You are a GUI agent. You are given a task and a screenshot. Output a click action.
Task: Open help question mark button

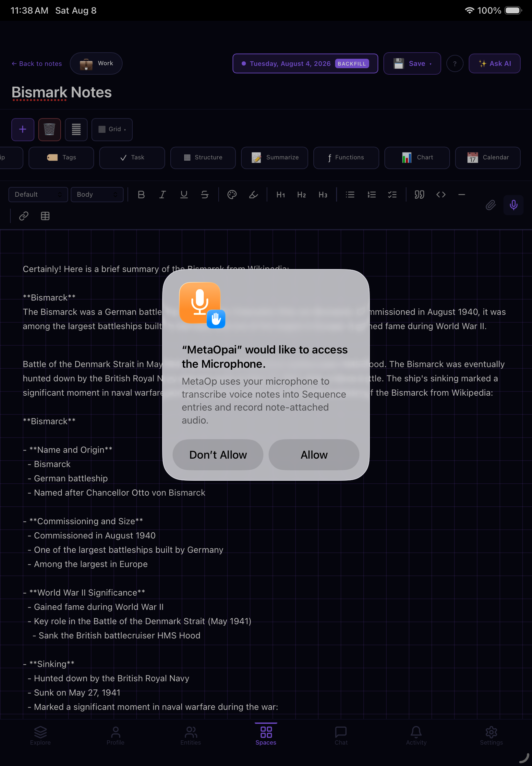click(x=455, y=63)
